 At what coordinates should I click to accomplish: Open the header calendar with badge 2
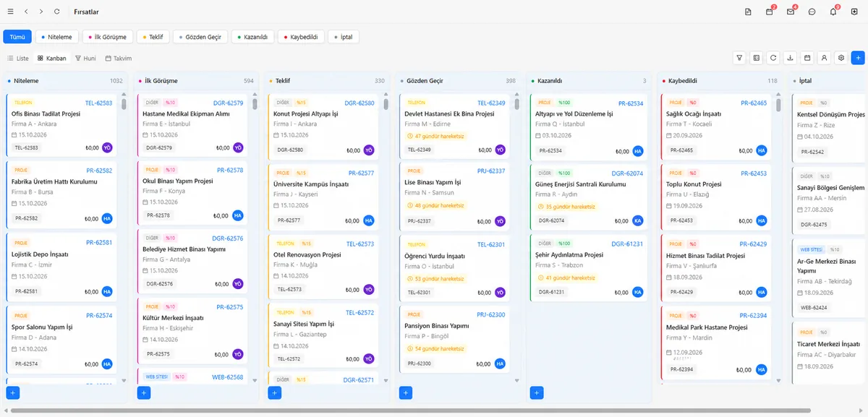click(x=770, y=12)
